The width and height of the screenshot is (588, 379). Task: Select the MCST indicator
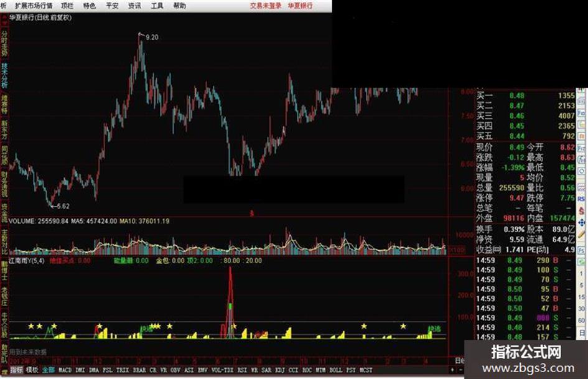pos(366,370)
